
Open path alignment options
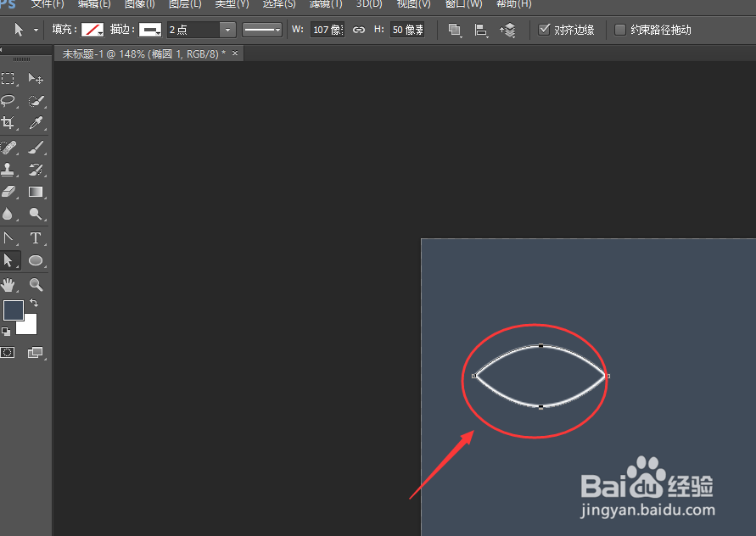[x=481, y=30]
